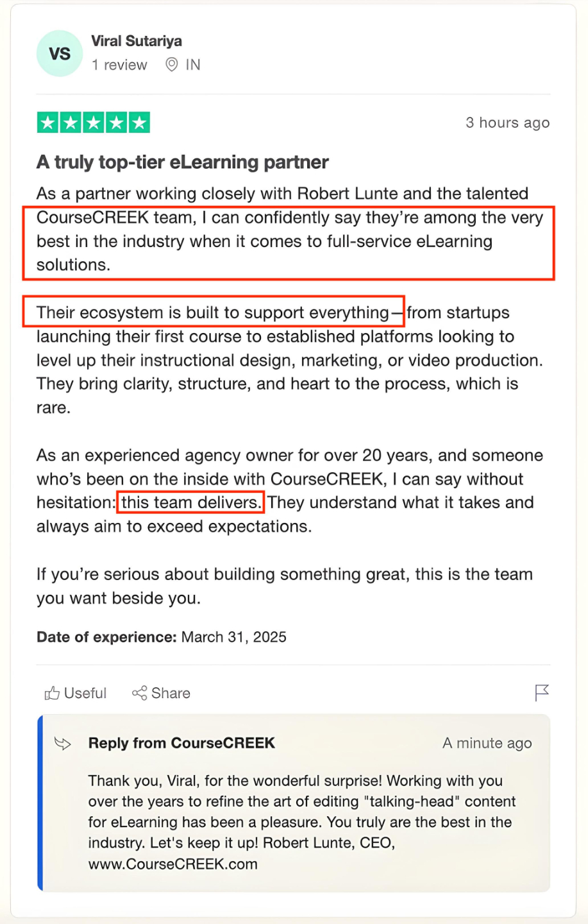588x924 pixels.
Task: Click the '3 hours ago' timestamp
Action: click(x=507, y=123)
